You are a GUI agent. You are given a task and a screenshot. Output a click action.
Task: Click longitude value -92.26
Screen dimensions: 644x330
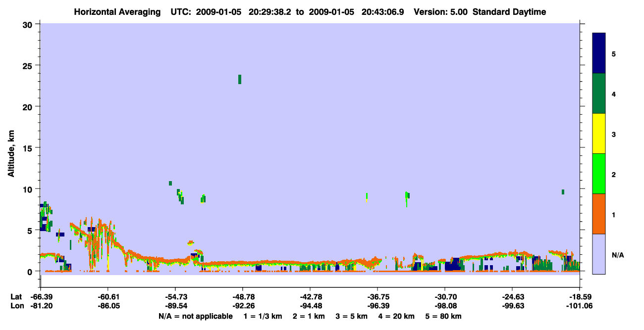point(243,306)
